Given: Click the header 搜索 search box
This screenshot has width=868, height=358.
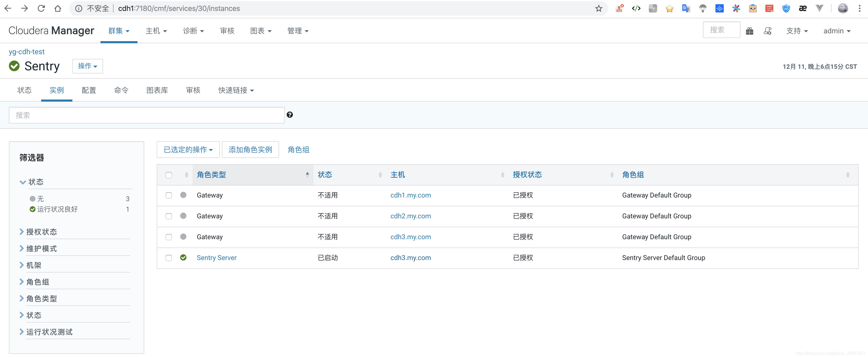Looking at the screenshot, I should point(721,30).
